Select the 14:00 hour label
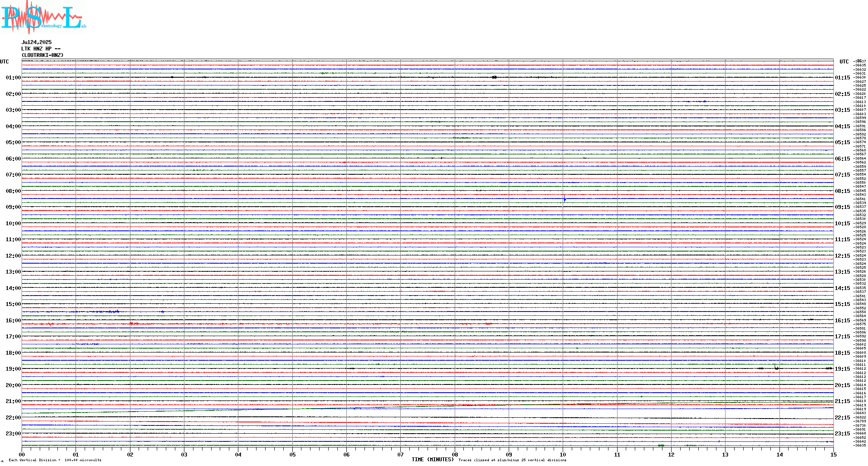The image size is (868, 466). pos(13,288)
